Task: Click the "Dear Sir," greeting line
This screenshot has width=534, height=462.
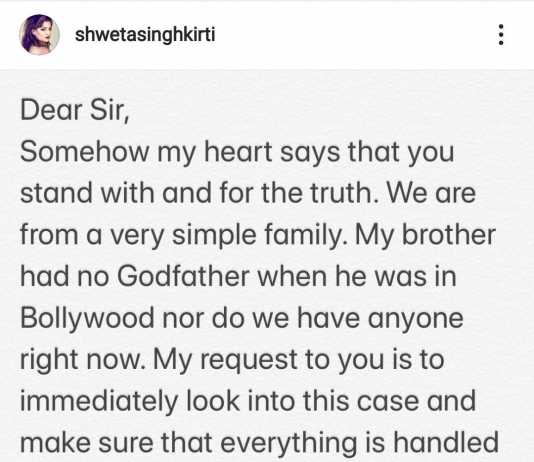Action: tap(75, 110)
